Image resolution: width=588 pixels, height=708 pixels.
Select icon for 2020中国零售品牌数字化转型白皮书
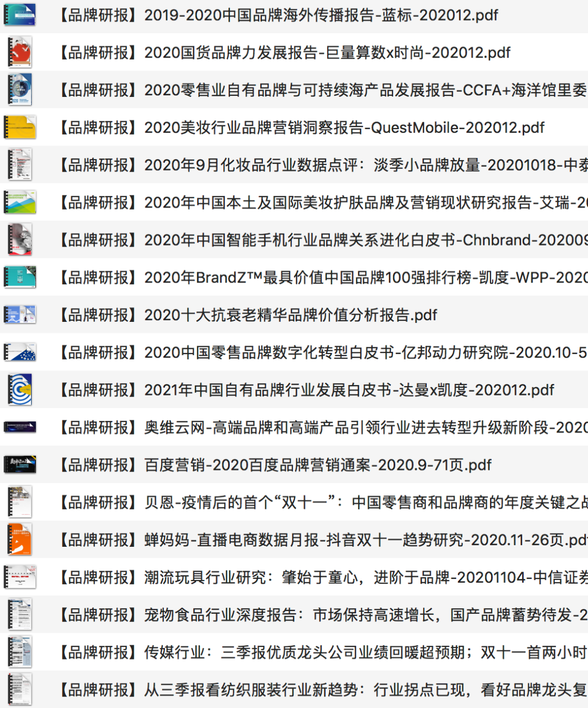20,352
